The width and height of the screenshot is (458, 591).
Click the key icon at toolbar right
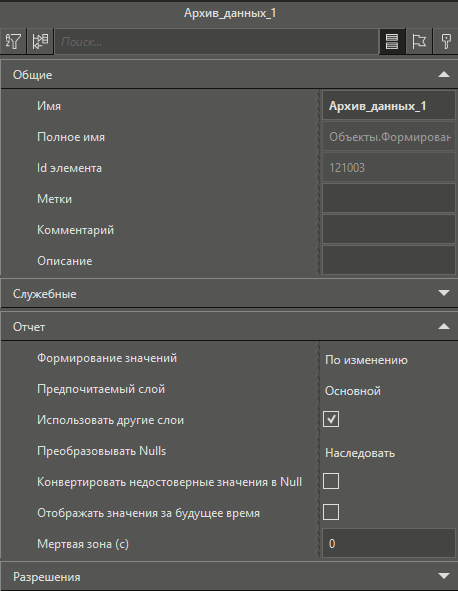coord(446,41)
